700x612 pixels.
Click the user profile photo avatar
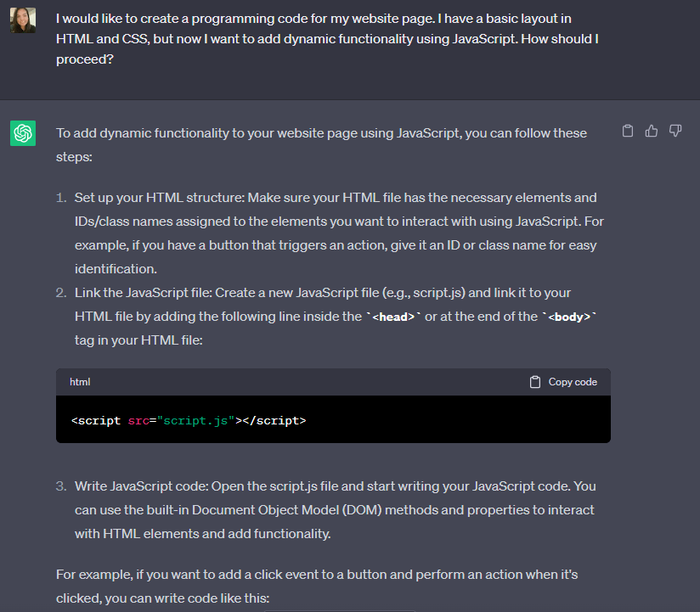pyautogui.click(x=23, y=20)
